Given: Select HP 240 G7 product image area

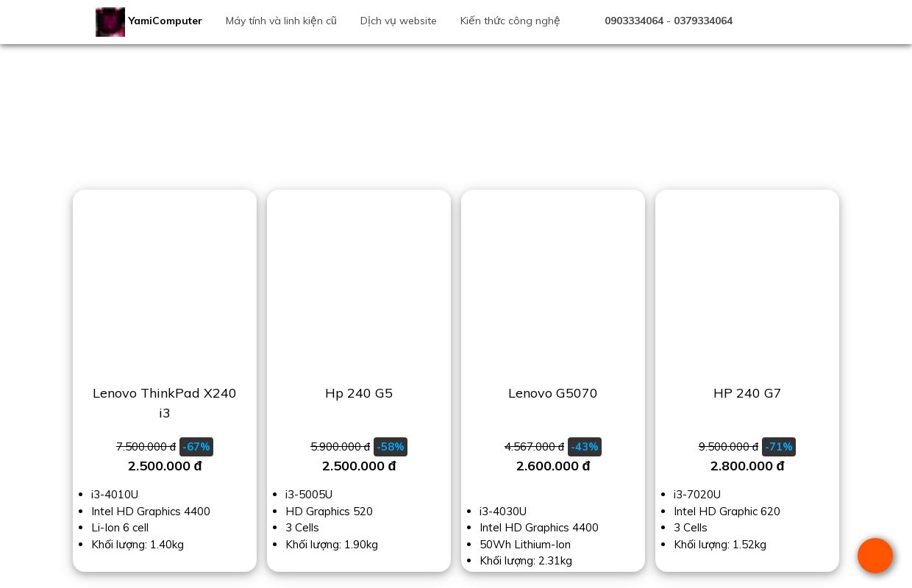Looking at the screenshot, I should [x=747, y=283].
